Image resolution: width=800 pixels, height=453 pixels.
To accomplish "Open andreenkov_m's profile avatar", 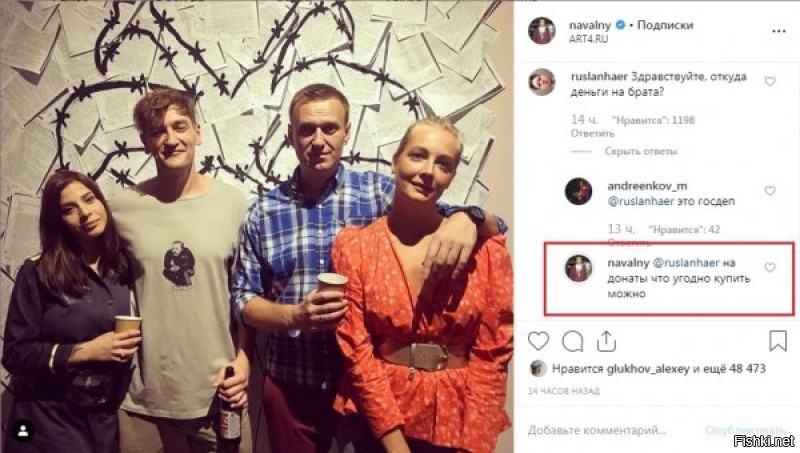I will coord(578,190).
